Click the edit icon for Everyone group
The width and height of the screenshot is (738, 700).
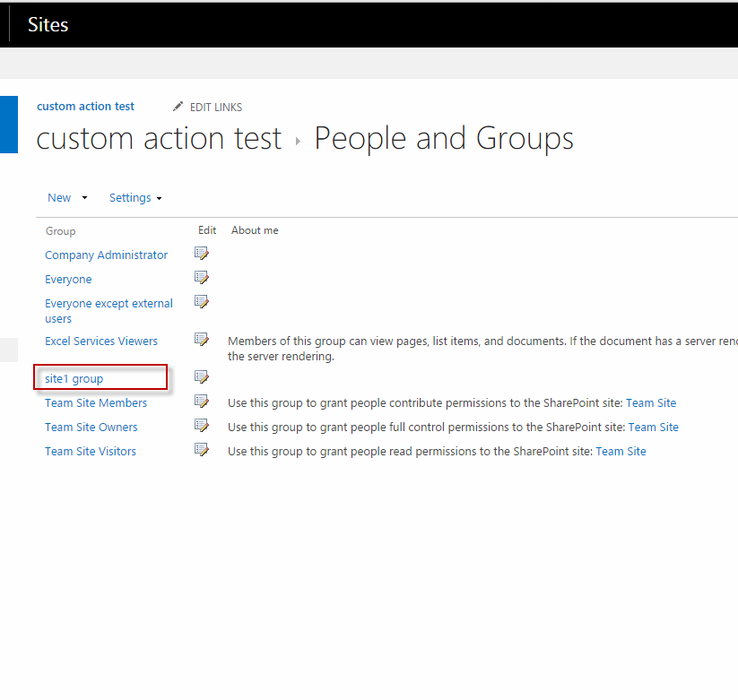pos(202,277)
